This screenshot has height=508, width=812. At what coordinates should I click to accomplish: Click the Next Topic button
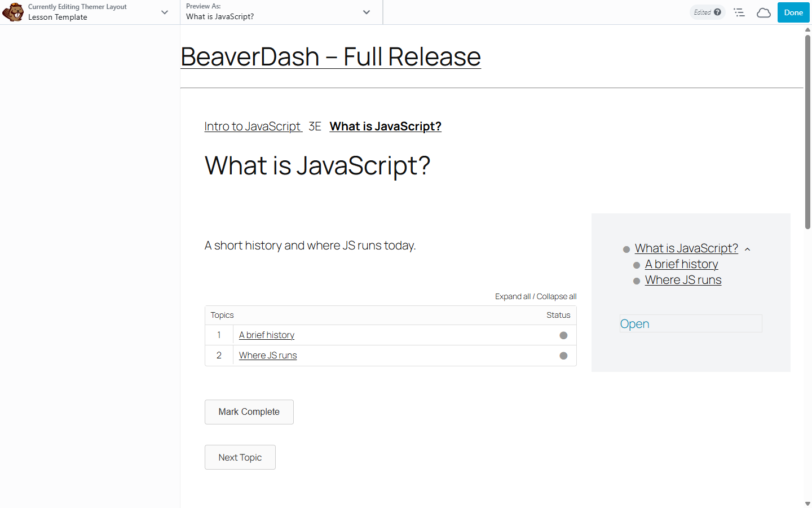(x=240, y=457)
